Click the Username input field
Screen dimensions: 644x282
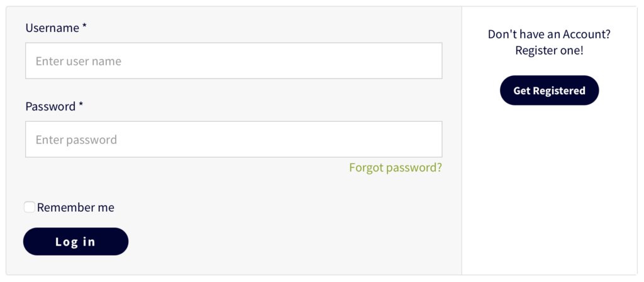click(233, 61)
